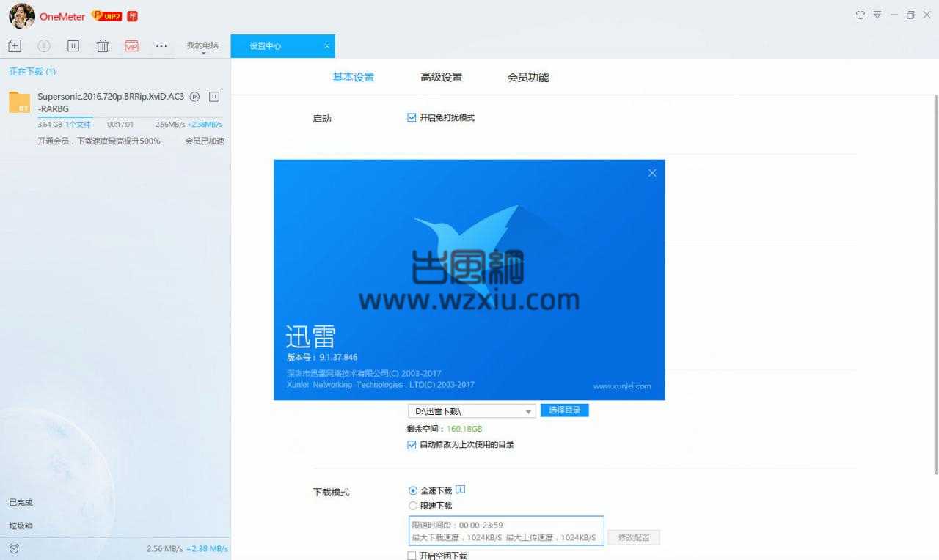Click the 选择目录 button
The image size is (939, 560).
coord(564,410)
